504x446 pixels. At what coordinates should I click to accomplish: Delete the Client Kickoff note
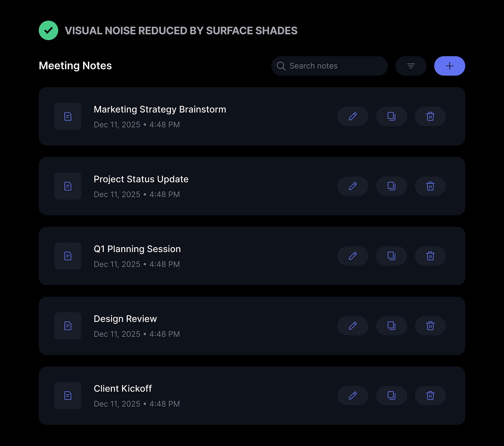(430, 395)
